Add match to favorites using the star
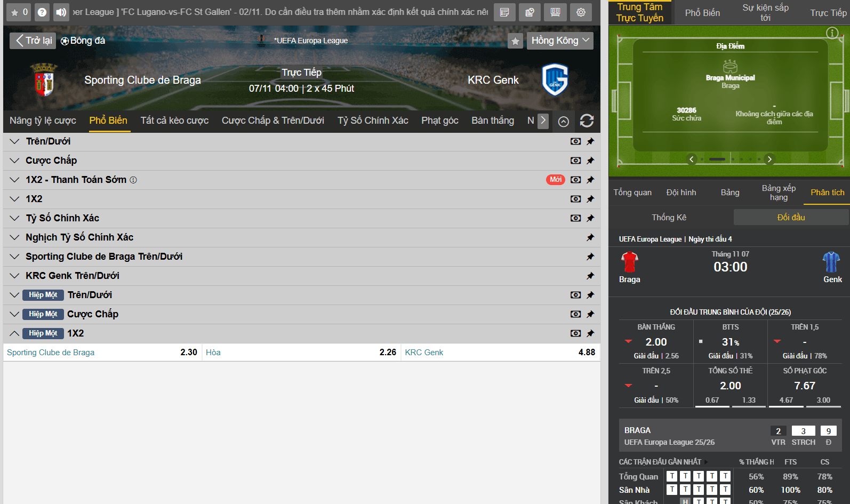The image size is (850, 504). pyautogui.click(x=515, y=41)
